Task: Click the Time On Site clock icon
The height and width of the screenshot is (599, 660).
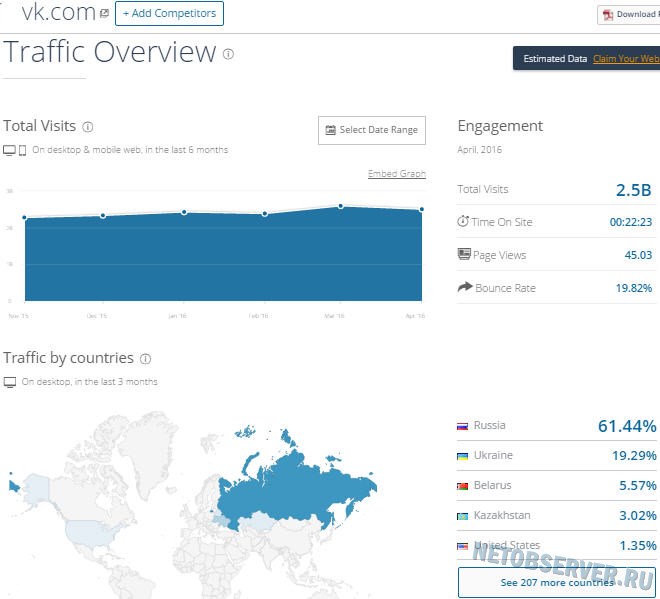Action: (x=463, y=221)
